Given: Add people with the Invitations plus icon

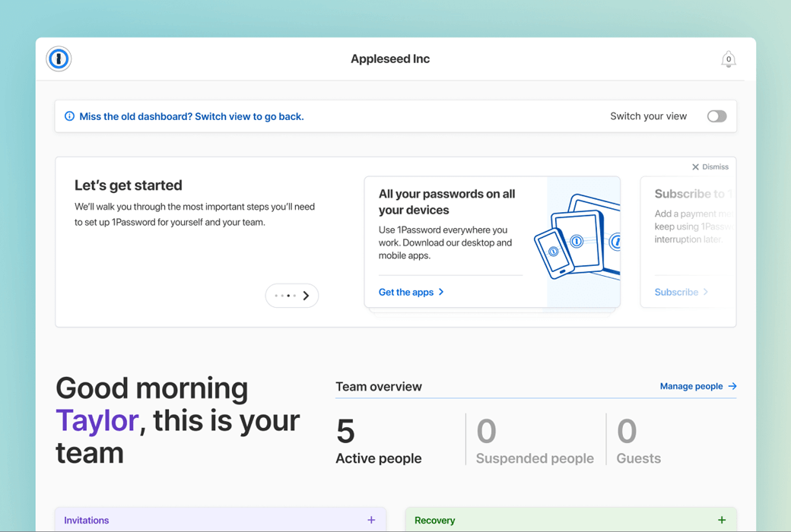Looking at the screenshot, I should (371, 519).
